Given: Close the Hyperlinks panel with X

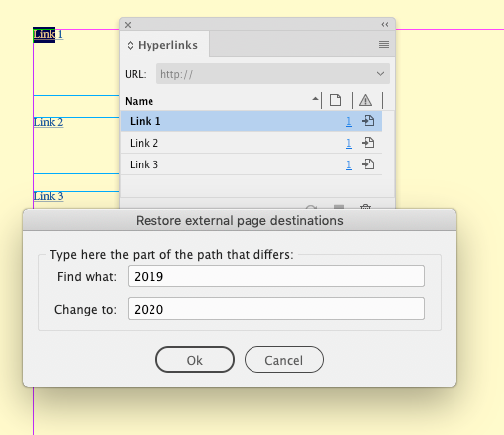Looking at the screenshot, I should 128,25.
